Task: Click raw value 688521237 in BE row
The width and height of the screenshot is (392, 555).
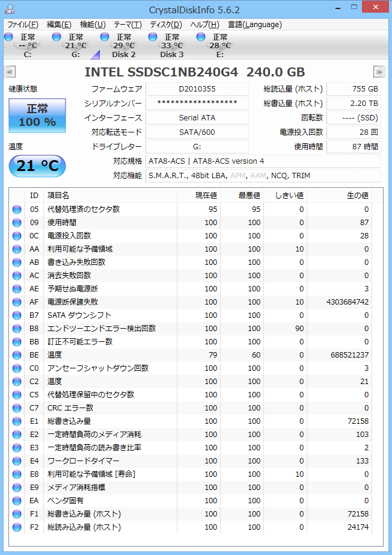Action: [348, 355]
